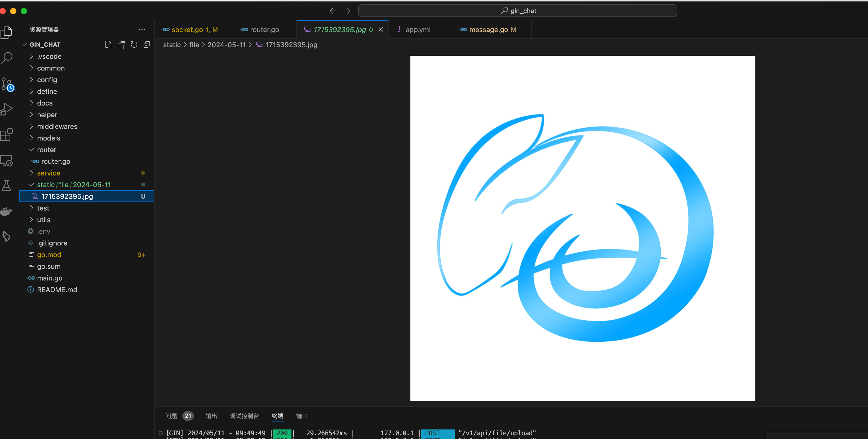Viewport: 868px width, 439px height.
Task: Expand the .vscode folder
Action: [87, 56]
